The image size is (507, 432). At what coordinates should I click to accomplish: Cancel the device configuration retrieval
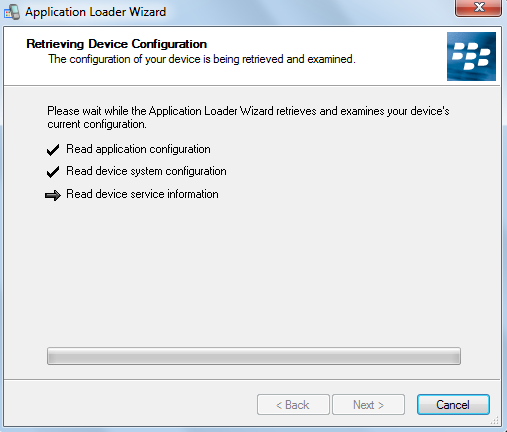coord(453,405)
